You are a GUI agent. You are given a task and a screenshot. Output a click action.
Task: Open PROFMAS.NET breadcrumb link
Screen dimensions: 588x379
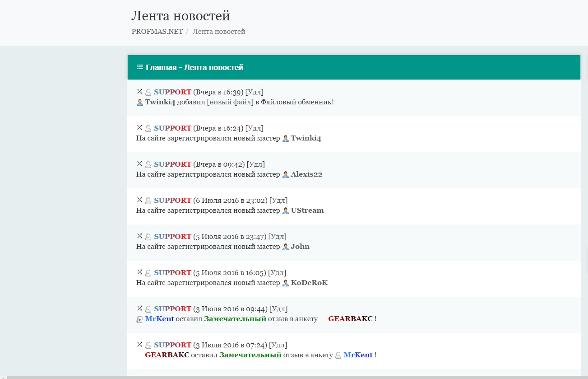click(x=157, y=32)
